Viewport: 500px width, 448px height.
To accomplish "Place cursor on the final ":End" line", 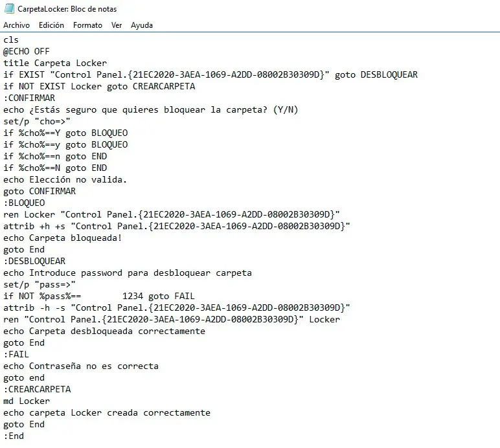I will point(14,436).
